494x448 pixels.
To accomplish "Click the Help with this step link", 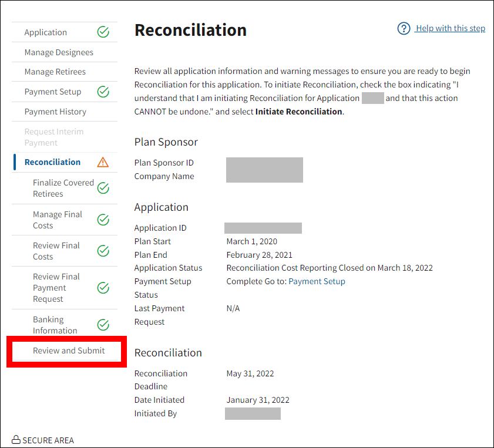I will click(450, 28).
